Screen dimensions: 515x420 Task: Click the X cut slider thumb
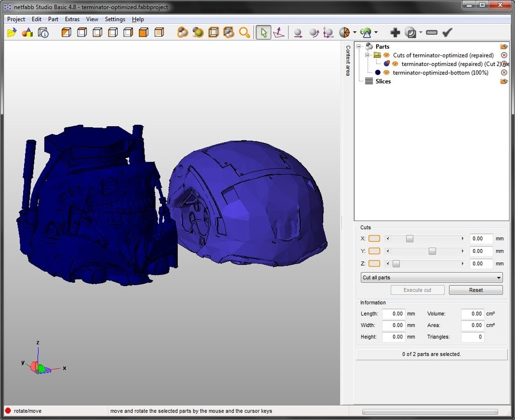(409, 238)
